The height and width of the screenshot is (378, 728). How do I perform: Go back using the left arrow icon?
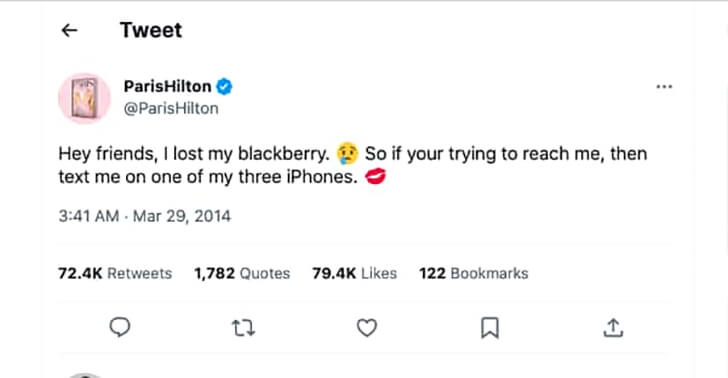(x=69, y=31)
